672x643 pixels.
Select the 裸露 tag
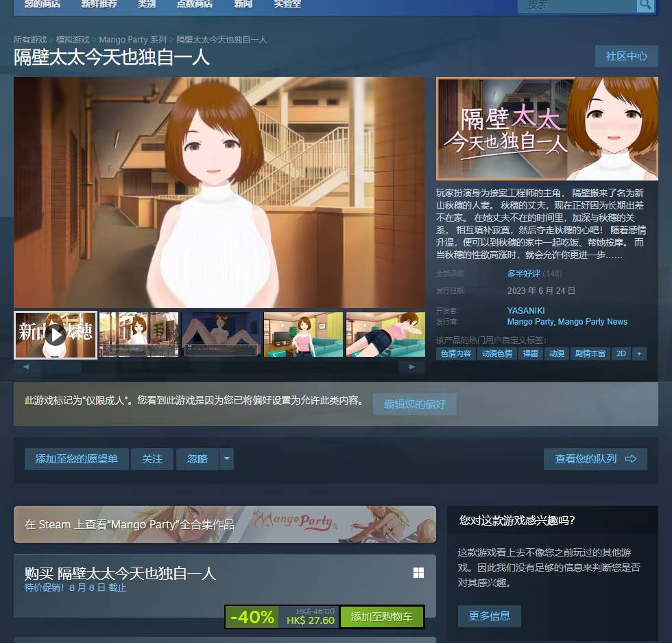click(530, 354)
